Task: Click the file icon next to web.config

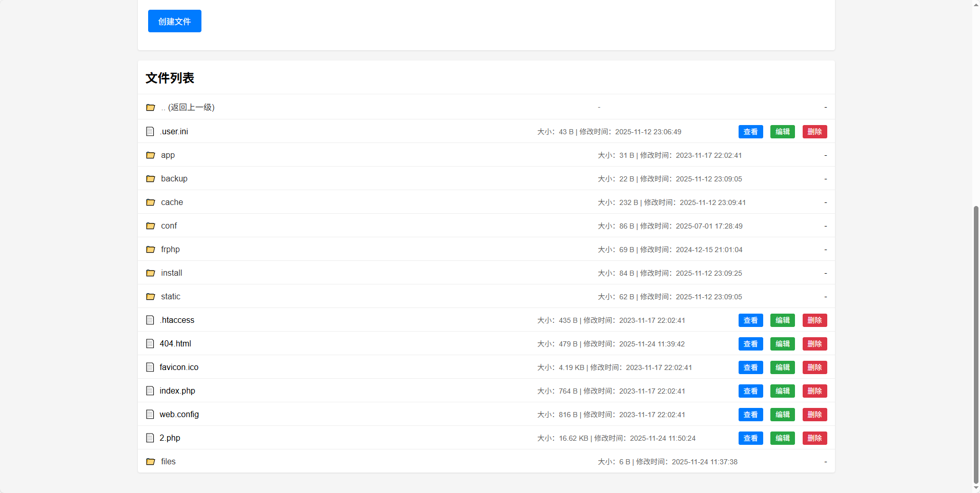Action: pyautogui.click(x=150, y=415)
